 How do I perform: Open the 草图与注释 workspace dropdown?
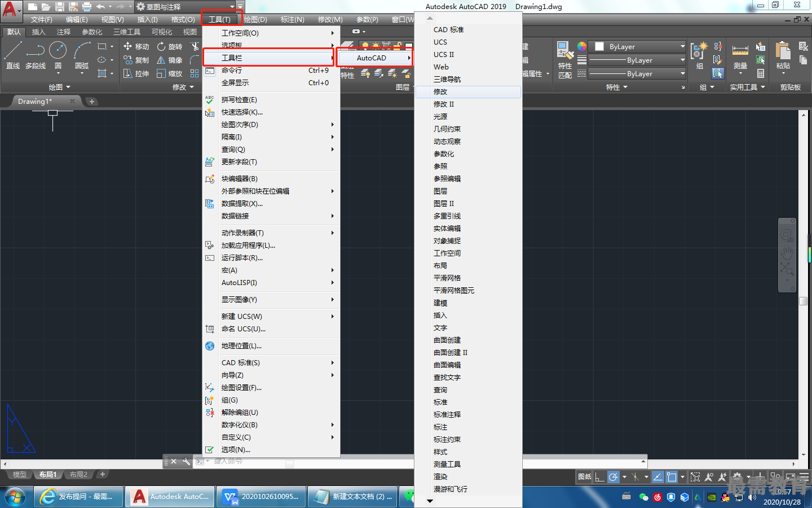pyautogui.click(x=185, y=7)
